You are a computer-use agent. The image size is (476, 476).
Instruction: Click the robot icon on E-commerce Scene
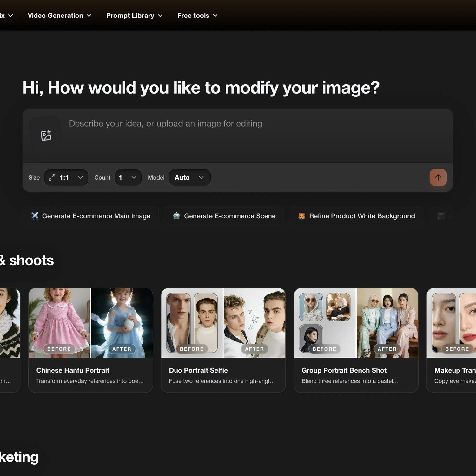(x=176, y=216)
